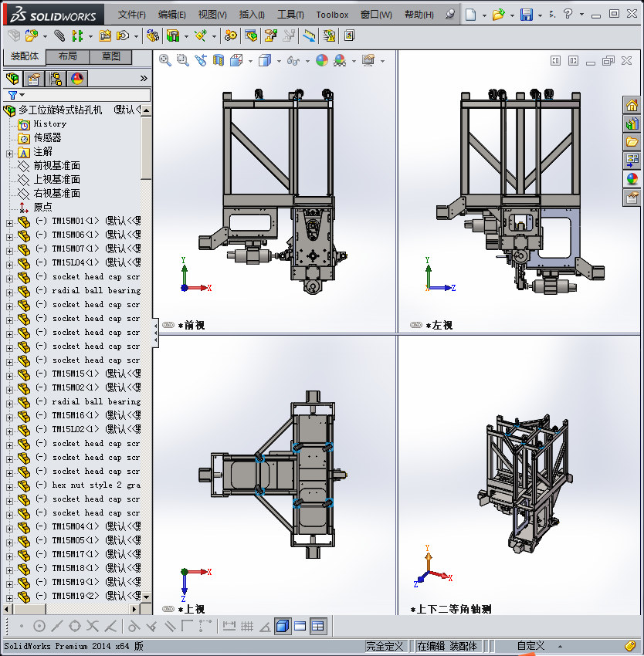Toggle the shaded view button in bottom toolbar
The image size is (644, 656).
[x=283, y=626]
